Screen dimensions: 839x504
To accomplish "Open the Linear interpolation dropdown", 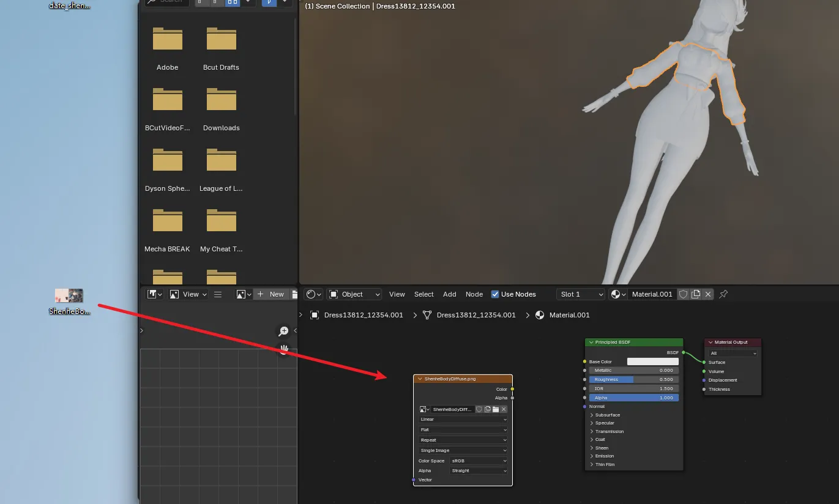I will (x=463, y=420).
